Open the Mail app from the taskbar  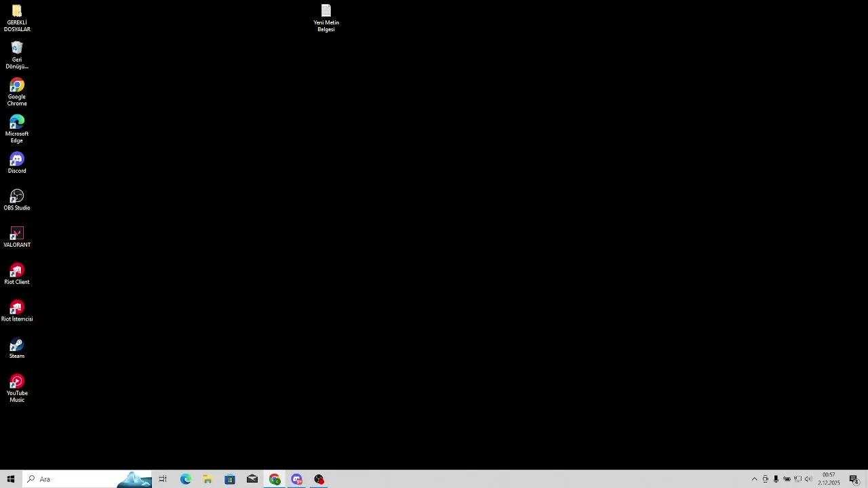pos(252,479)
